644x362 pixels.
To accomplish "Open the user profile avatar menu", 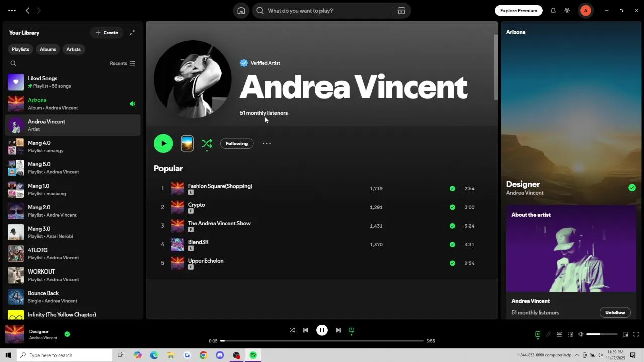I will pos(585,11).
